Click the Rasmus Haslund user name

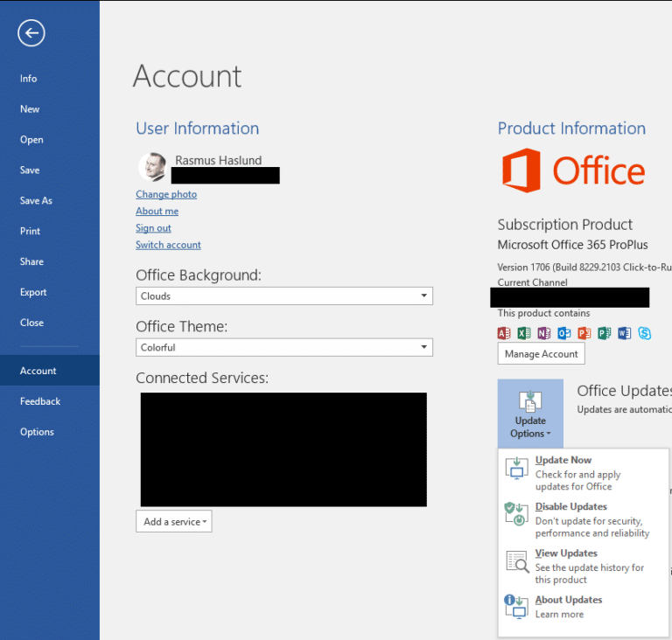tap(218, 160)
